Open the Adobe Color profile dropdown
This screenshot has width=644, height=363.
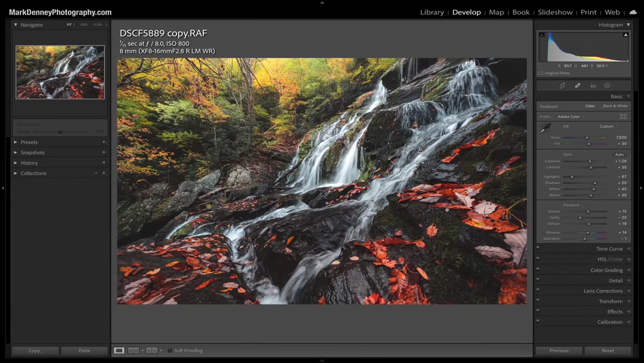point(570,117)
